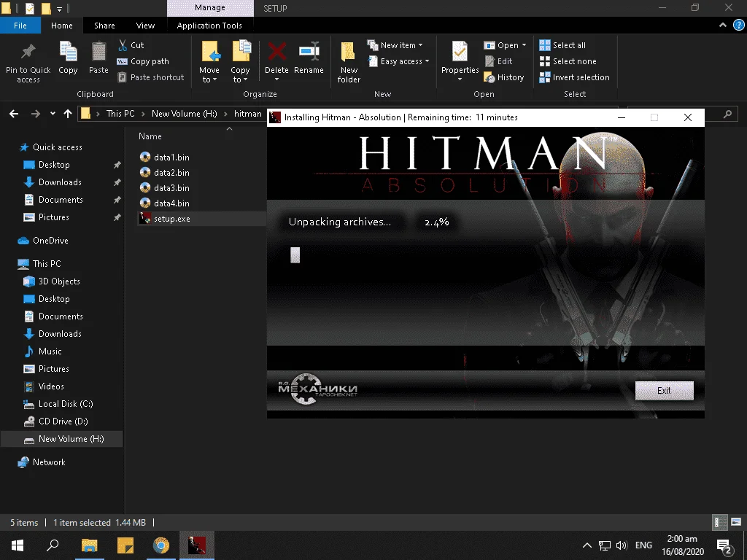Image resolution: width=747 pixels, height=560 pixels.
Task: Sort files by Name column header
Action: point(150,136)
